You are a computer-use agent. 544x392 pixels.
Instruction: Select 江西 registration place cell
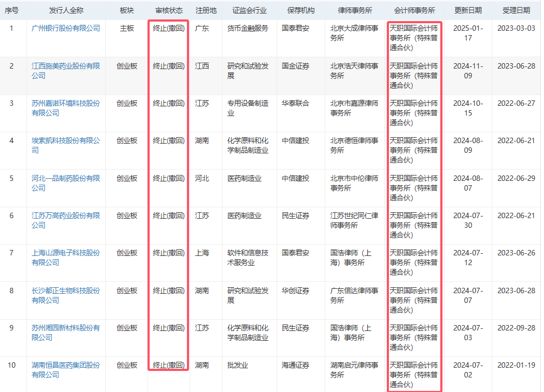click(202, 66)
